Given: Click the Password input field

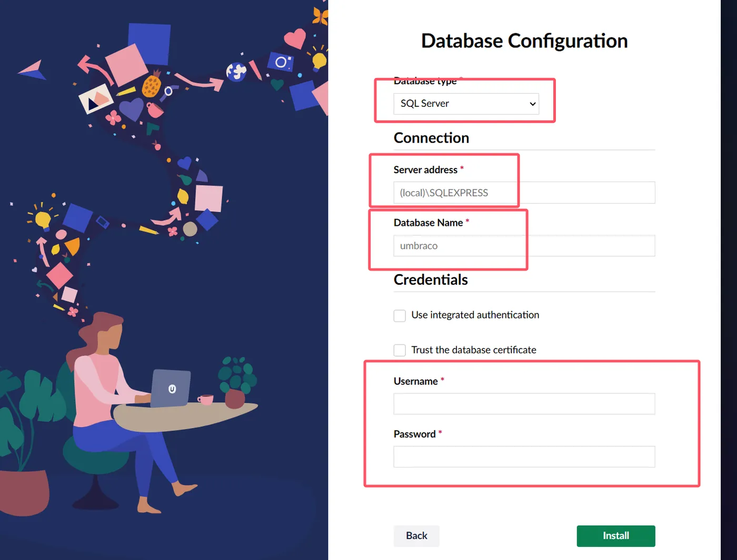Looking at the screenshot, I should [524, 457].
